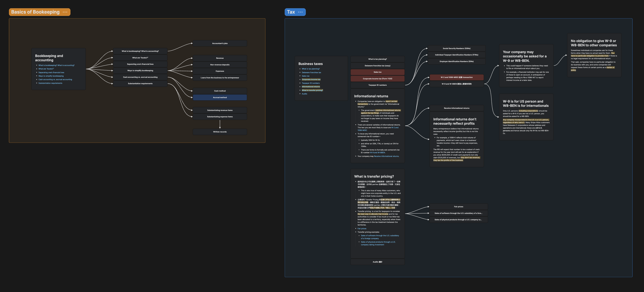Screen dimensions: 644x292
Task: Open "Sales of software through the U.S. subsidiary" link
Action: 380,237
